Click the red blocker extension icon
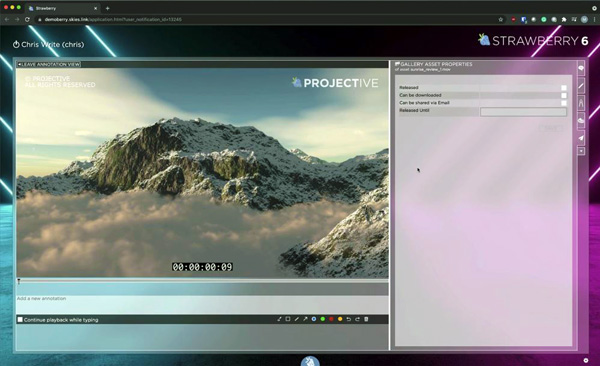This screenshot has height=366, width=600. [x=513, y=19]
